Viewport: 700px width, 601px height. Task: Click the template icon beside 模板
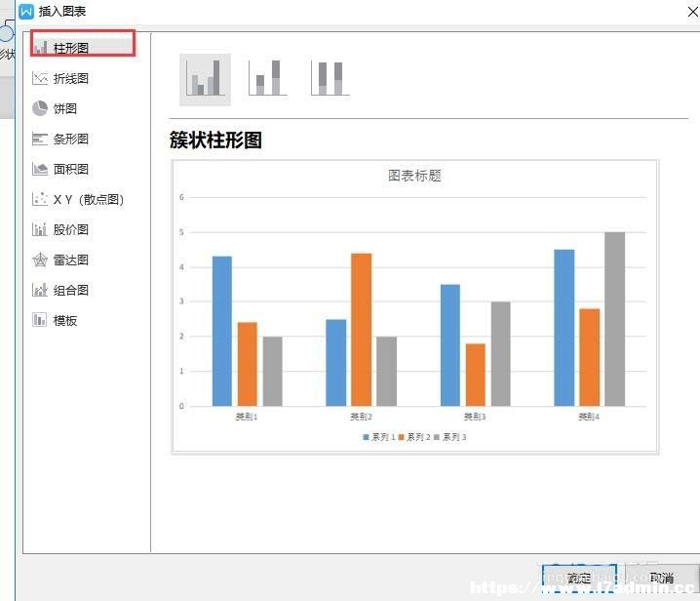click(40, 320)
